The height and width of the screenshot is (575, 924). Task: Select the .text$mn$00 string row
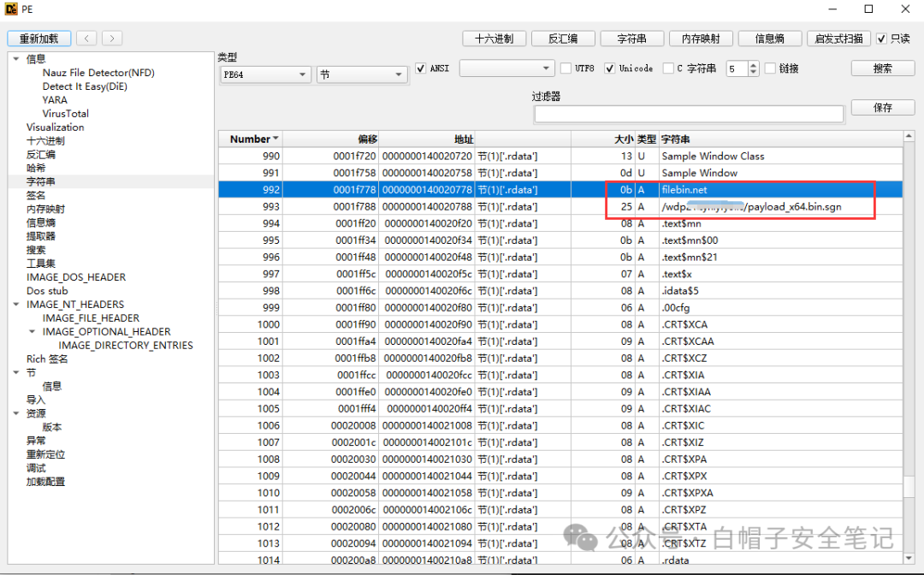click(x=560, y=240)
